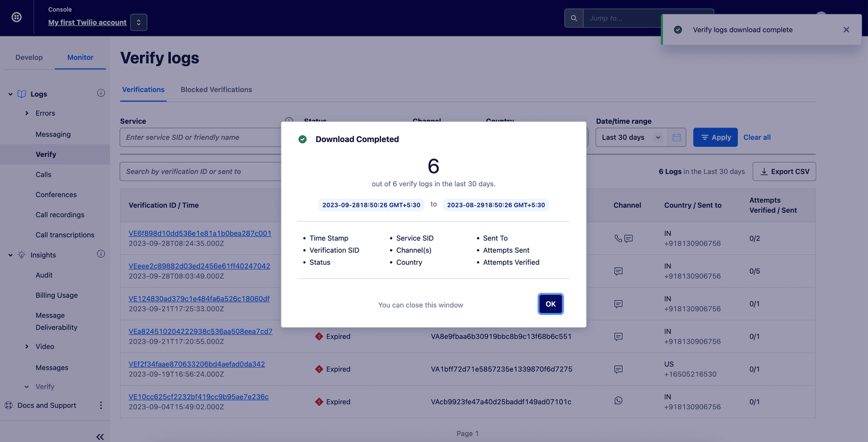Open Docs and Support options menu
868x442 pixels.
pyautogui.click(x=101, y=406)
